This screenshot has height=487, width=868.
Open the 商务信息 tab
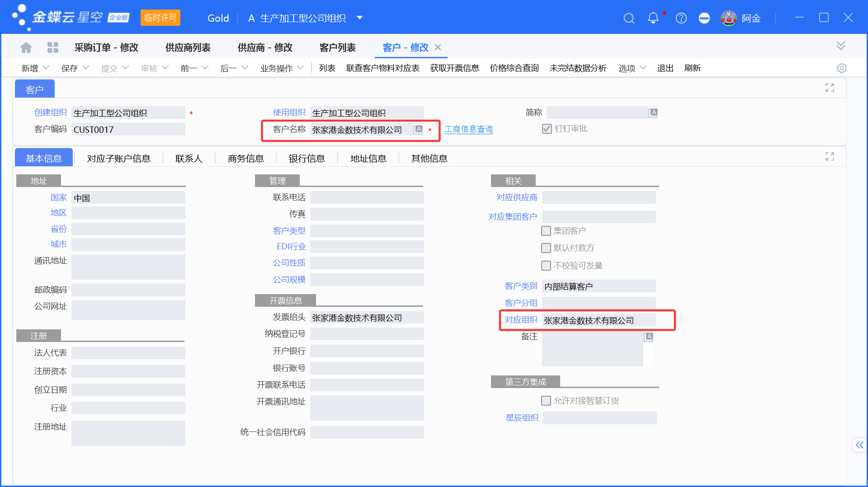click(x=245, y=159)
